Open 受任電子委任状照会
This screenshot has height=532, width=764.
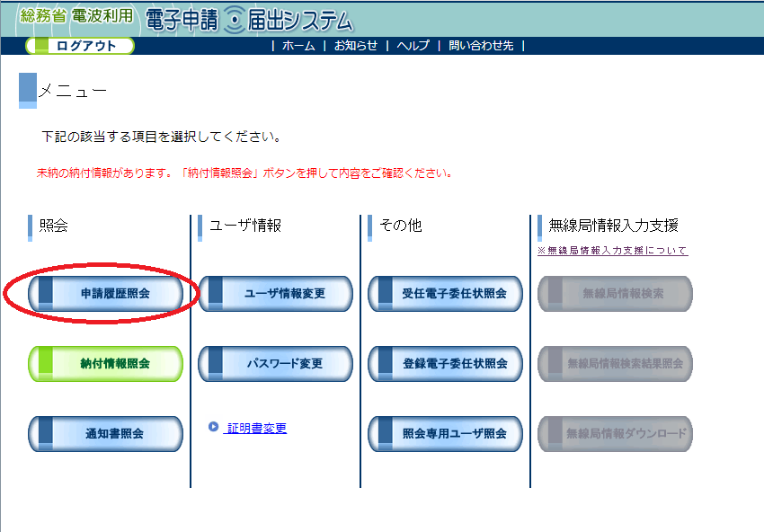pyautogui.click(x=445, y=294)
